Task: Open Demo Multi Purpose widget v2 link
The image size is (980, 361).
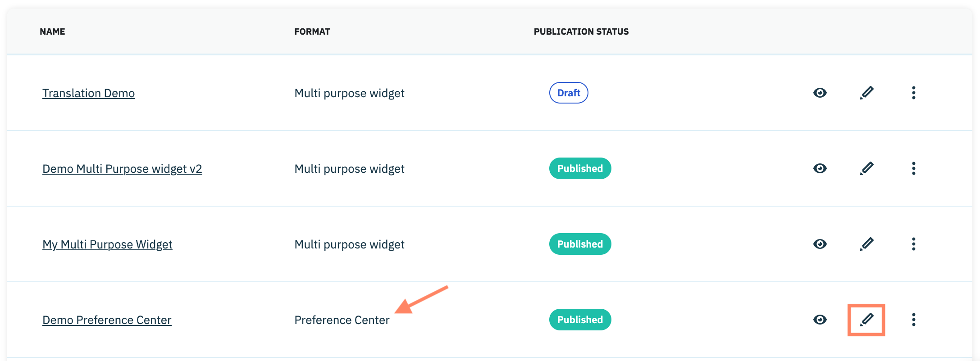Action: pyautogui.click(x=122, y=169)
